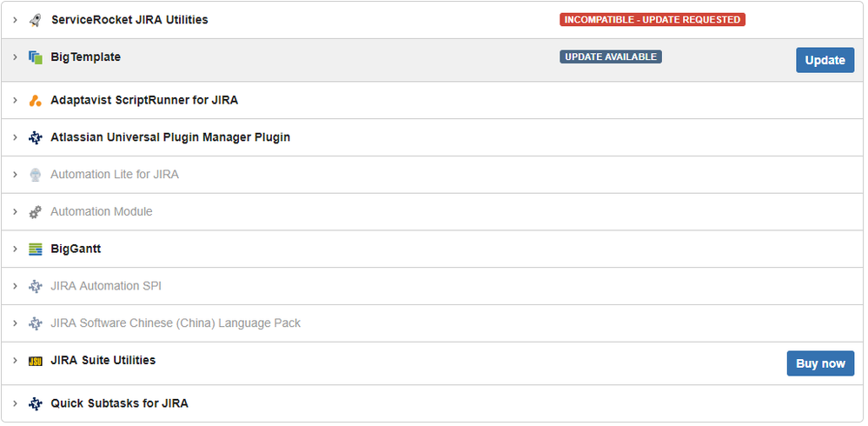Viewport: 868px width, 426px height.
Task: Expand the BigTemplate plugin details chevron
Action: [x=16, y=57]
